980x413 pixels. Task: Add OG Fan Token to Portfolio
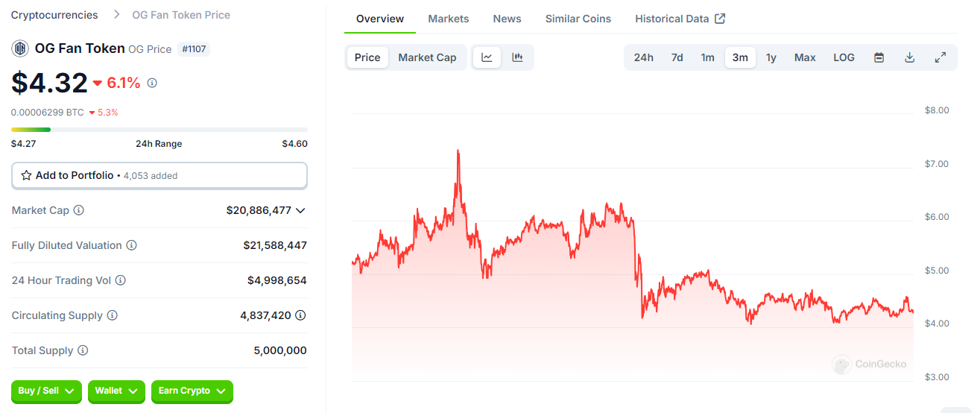click(159, 175)
